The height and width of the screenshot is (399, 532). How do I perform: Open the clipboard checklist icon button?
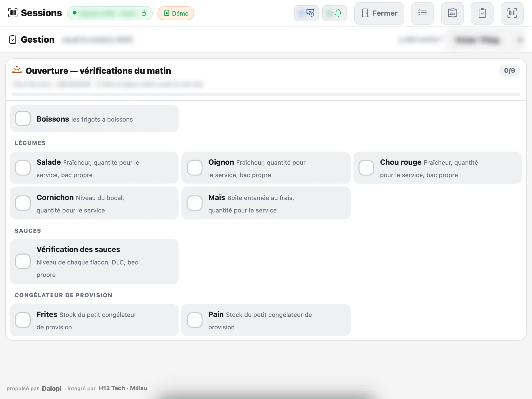tap(482, 13)
